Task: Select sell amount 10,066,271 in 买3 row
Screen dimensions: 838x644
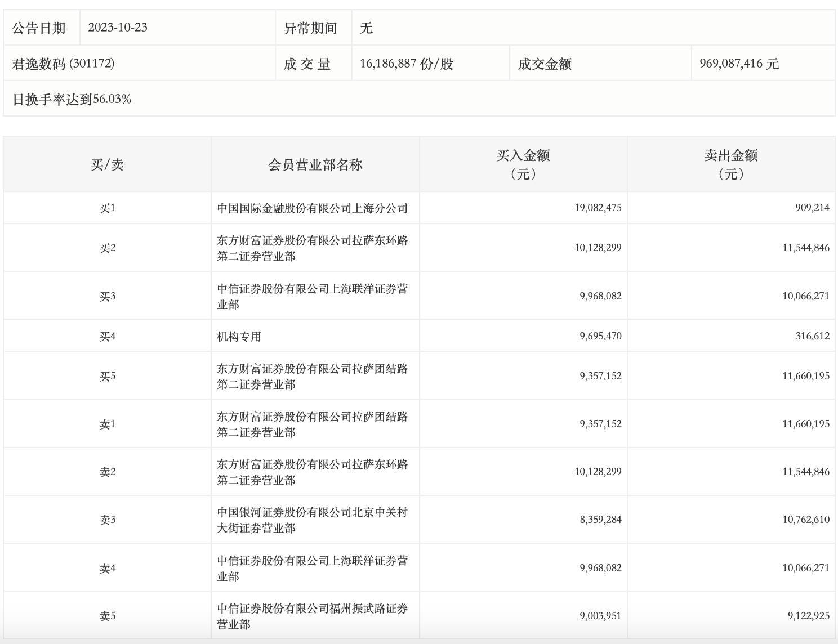Action: (806, 296)
